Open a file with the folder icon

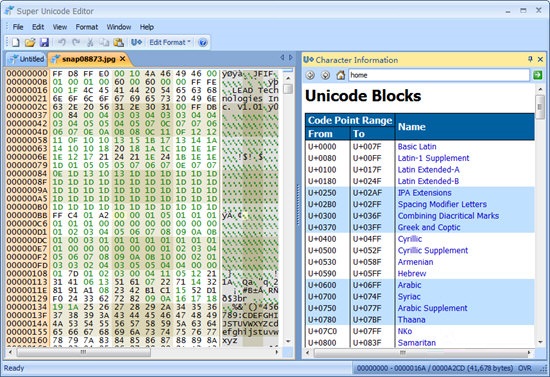[30, 42]
